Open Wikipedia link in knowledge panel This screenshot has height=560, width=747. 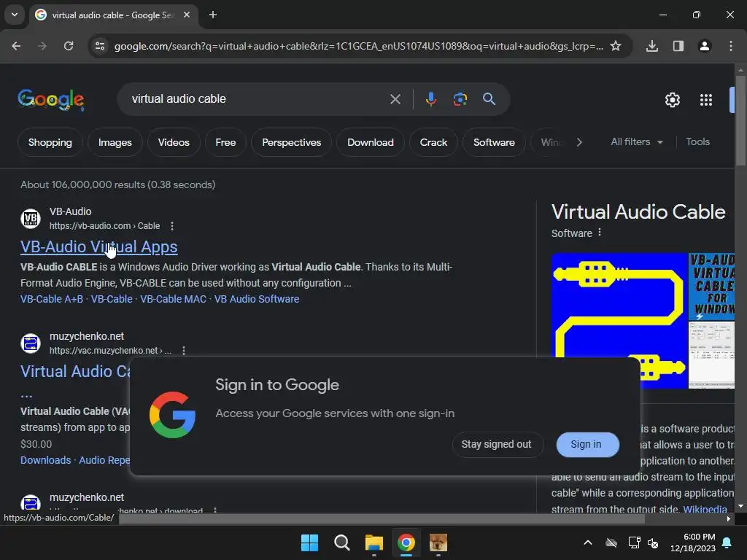[x=705, y=508]
